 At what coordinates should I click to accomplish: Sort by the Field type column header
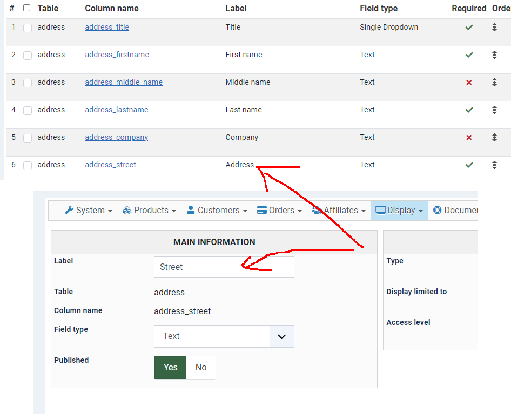pyautogui.click(x=379, y=9)
